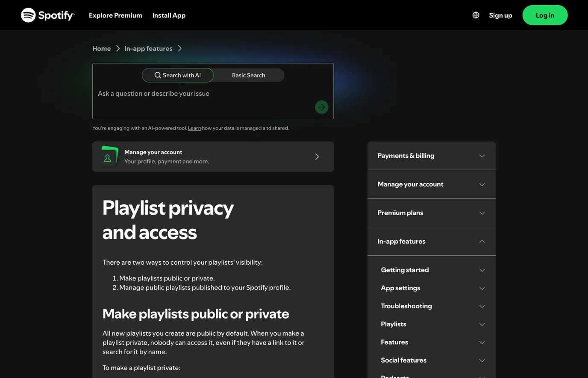
Task: Open Install App in top navigation
Action: pos(169,15)
